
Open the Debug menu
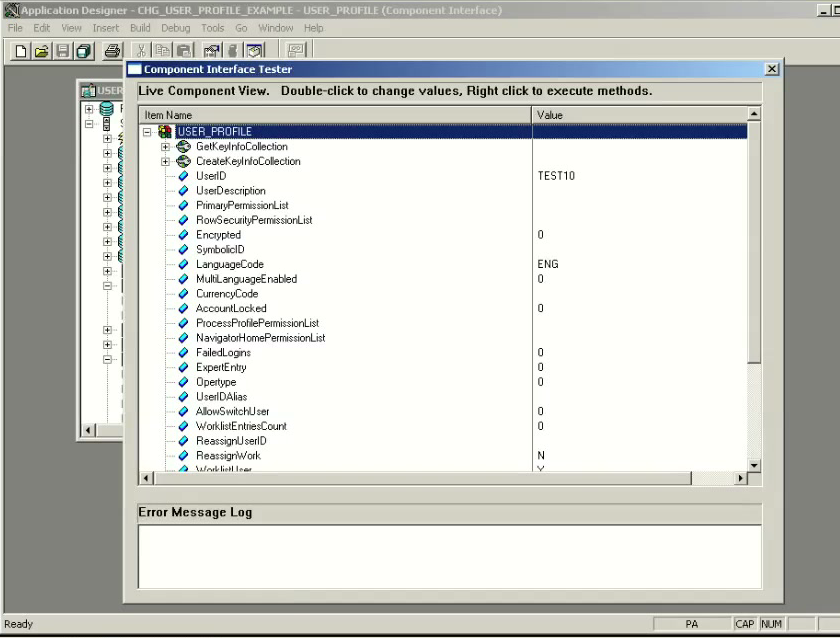(176, 28)
